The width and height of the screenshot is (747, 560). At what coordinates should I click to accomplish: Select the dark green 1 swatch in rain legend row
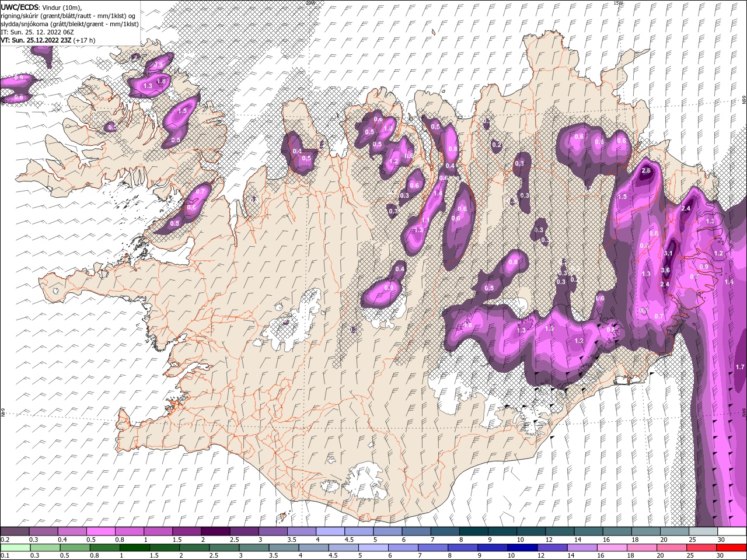click(134, 548)
